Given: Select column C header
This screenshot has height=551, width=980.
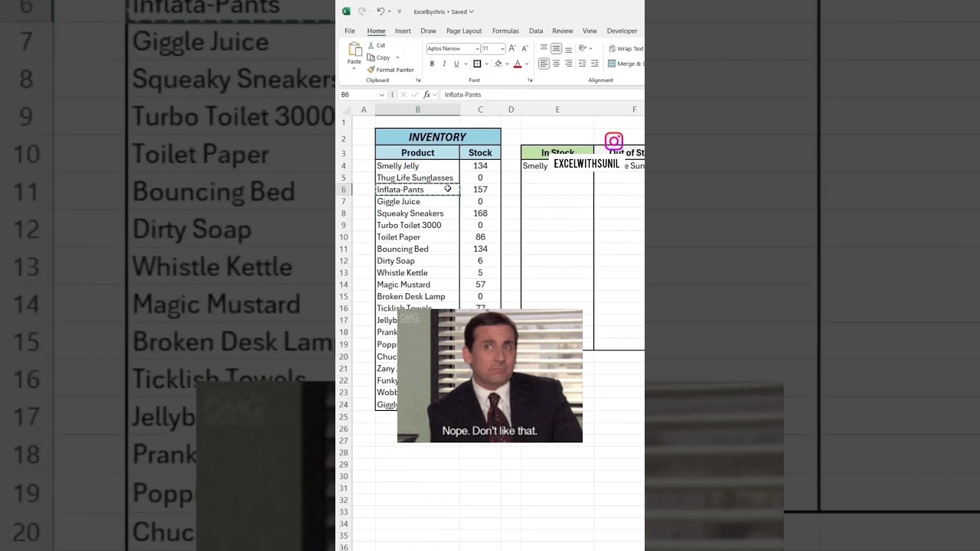Looking at the screenshot, I should click(x=480, y=109).
